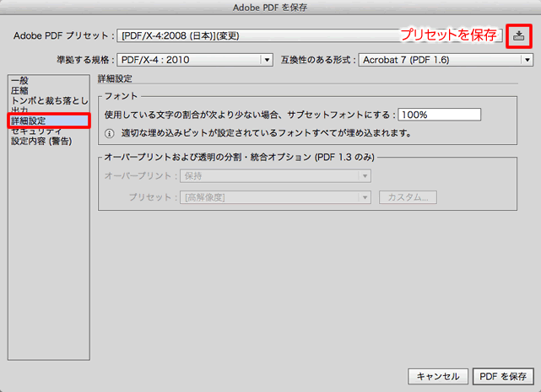This screenshot has height=392, width=541.
Task: Click the info icon beside font embedding note
Action: point(109,133)
